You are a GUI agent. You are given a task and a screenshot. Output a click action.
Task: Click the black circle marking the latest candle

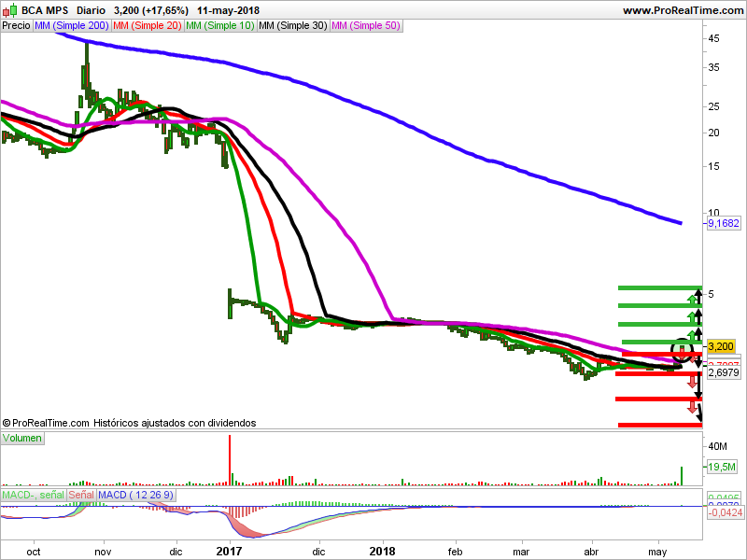click(684, 351)
